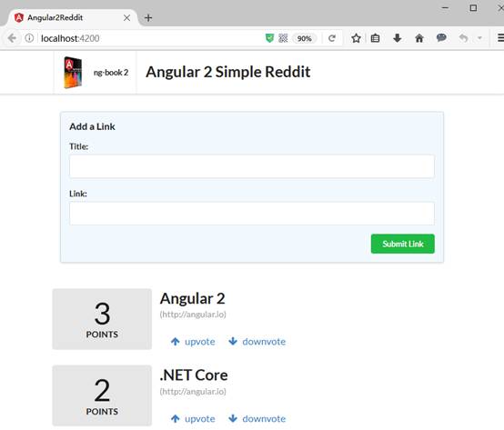Downvote the .NET Core article
Viewport: 504px width, 430px height.
point(257,418)
